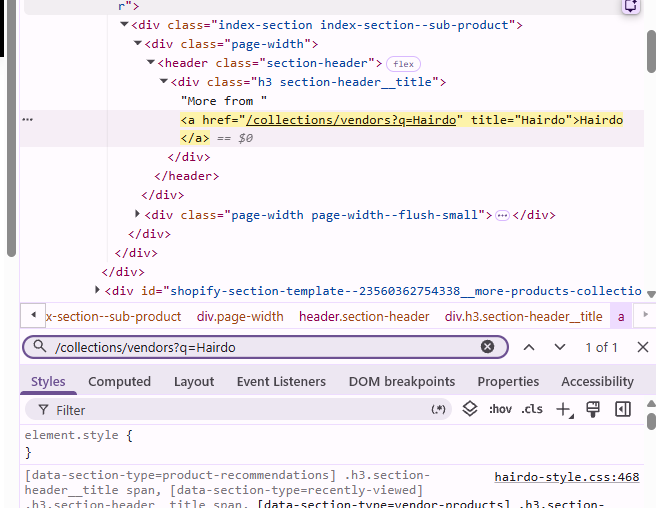Collapse the div class page-width node
This screenshot has width=656, height=508.
coord(138,43)
